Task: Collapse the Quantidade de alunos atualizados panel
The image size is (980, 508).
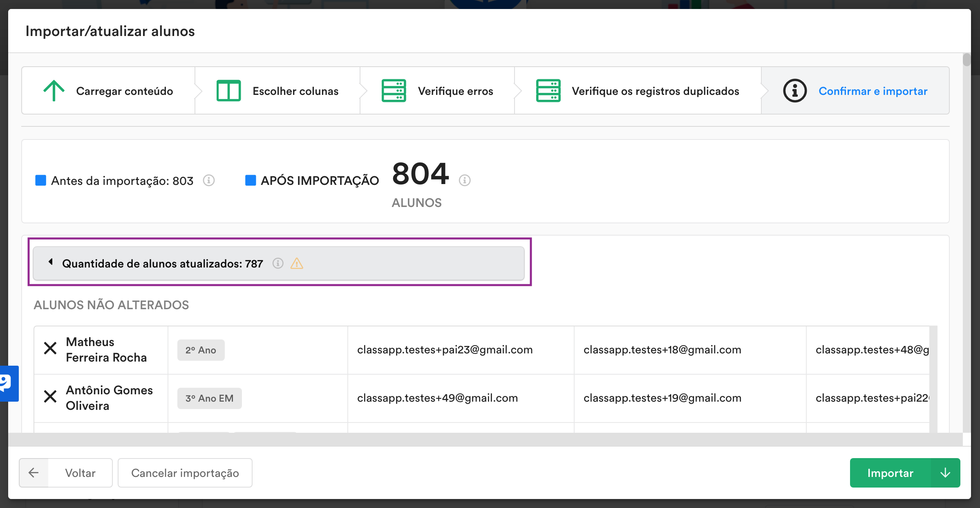Action: pos(51,263)
